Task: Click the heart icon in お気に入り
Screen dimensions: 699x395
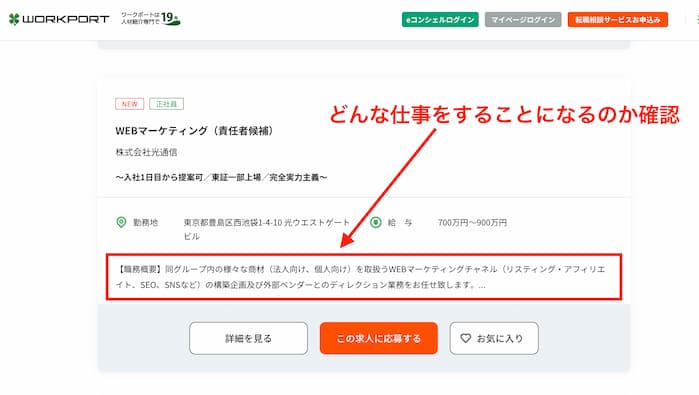Action: click(465, 338)
